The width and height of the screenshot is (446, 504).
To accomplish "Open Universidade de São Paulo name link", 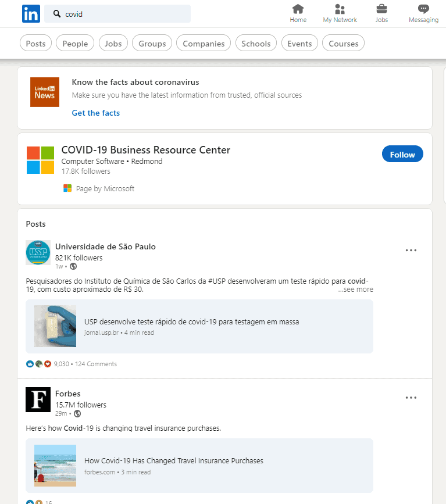I will 105,246.
